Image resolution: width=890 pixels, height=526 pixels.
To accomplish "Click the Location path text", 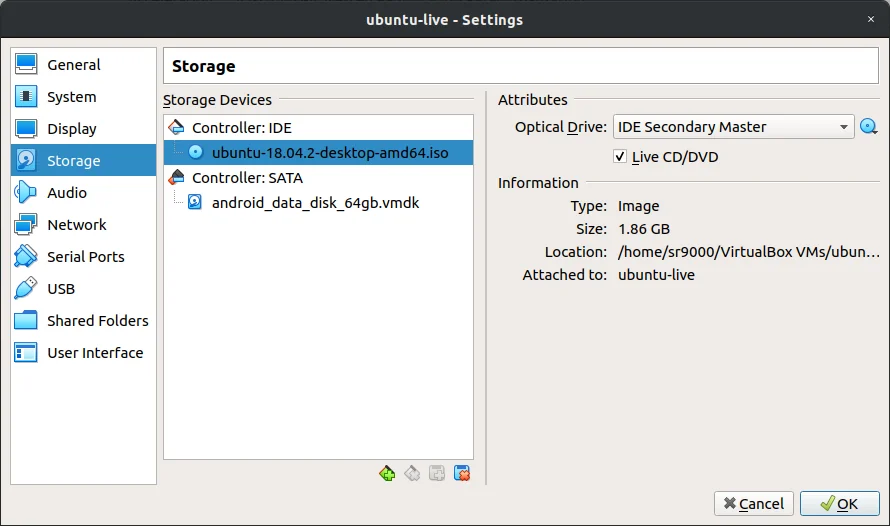I will tap(749, 252).
